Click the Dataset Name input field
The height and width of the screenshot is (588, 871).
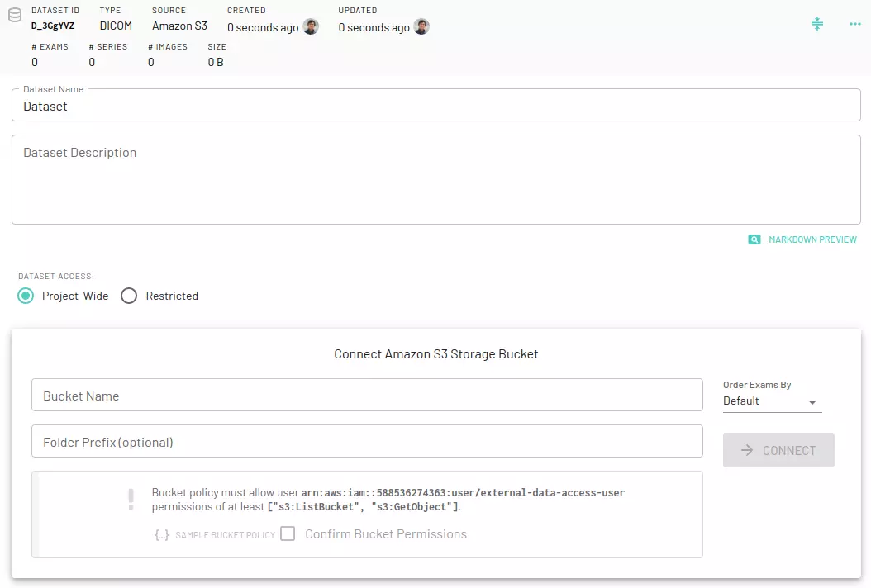point(435,106)
